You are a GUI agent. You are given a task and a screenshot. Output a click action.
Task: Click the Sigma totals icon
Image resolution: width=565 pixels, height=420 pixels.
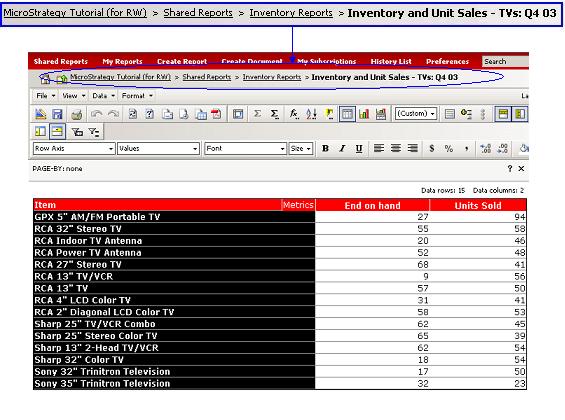click(257, 114)
